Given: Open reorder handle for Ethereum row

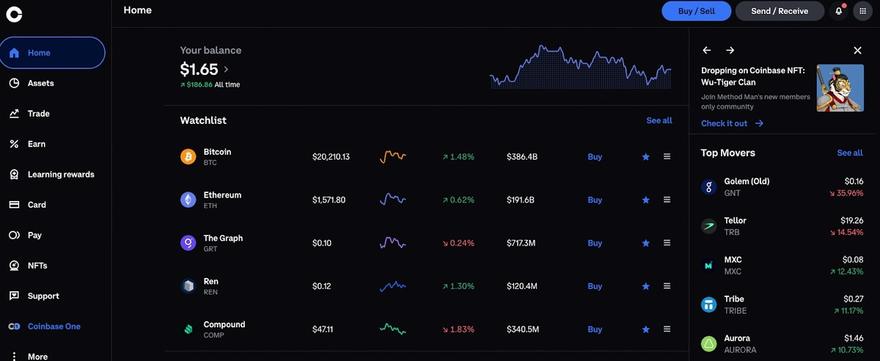Looking at the screenshot, I should 667,200.
